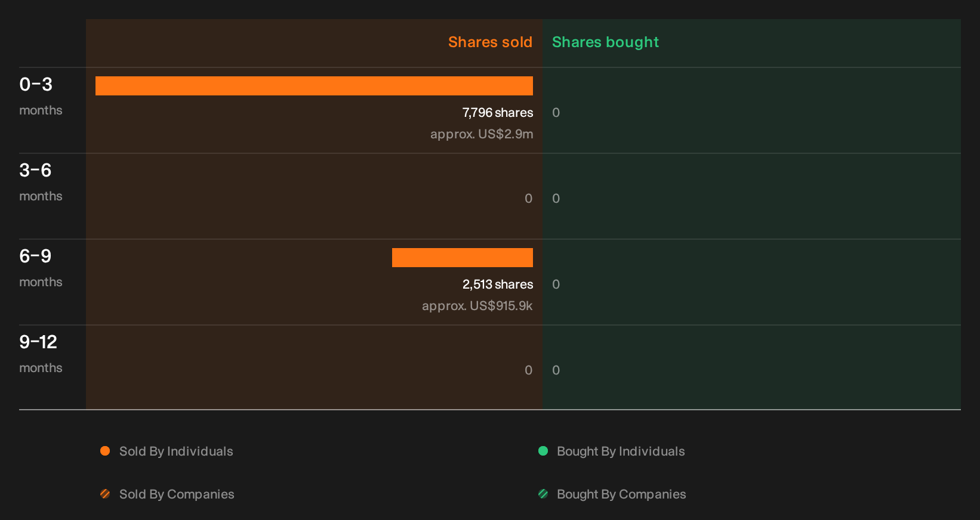Click the shares bought 0 in 6-9 months row
The width and height of the screenshot is (980, 520).
[x=556, y=284]
